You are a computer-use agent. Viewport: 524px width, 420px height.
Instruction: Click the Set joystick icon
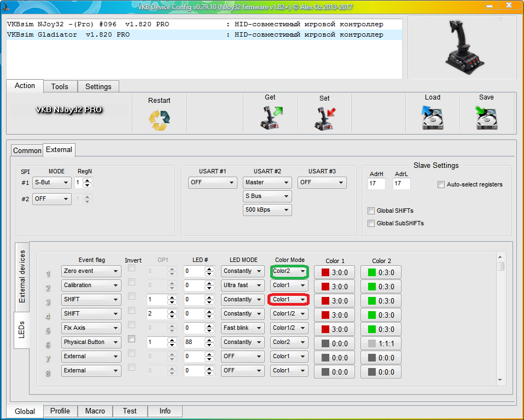pyautogui.click(x=325, y=119)
